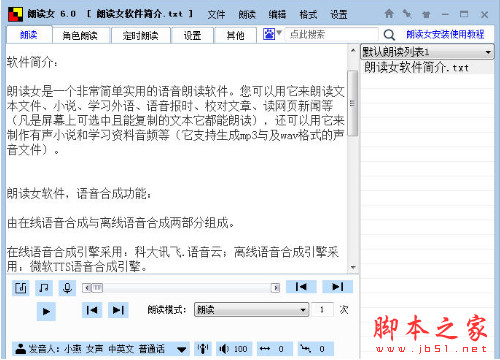The width and height of the screenshot is (500, 360).
Task: Click the next button left of 朗读模式
Action: click(x=118, y=310)
